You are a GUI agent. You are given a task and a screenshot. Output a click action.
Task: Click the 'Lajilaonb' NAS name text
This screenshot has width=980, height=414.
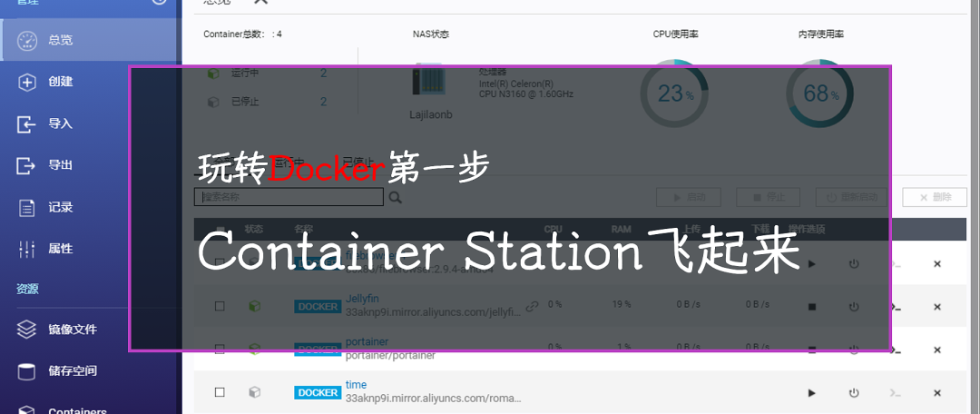pos(431,115)
